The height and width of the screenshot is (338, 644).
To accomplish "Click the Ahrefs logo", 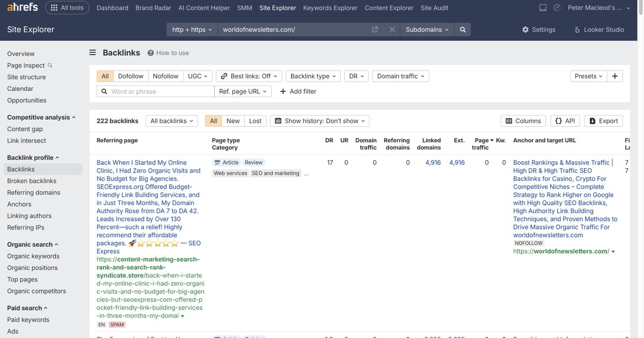I will pyautogui.click(x=21, y=8).
